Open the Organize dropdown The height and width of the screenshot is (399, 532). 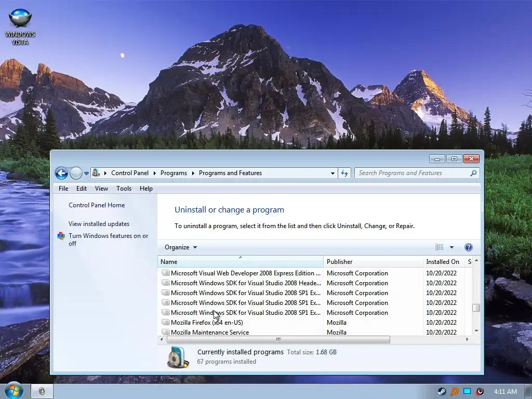point(180,247)
